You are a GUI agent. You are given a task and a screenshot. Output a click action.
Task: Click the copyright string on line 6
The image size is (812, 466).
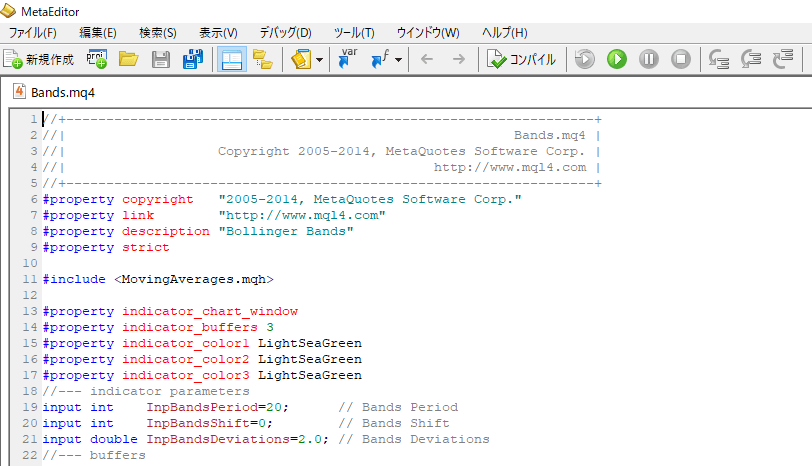pos(370,199)
